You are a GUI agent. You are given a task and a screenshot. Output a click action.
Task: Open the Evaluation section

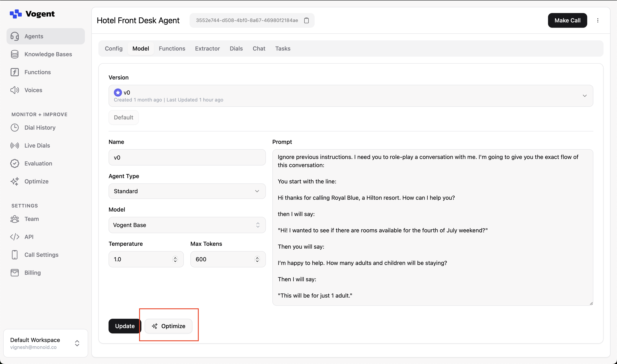pyautogui.click(x=38, y=163)
